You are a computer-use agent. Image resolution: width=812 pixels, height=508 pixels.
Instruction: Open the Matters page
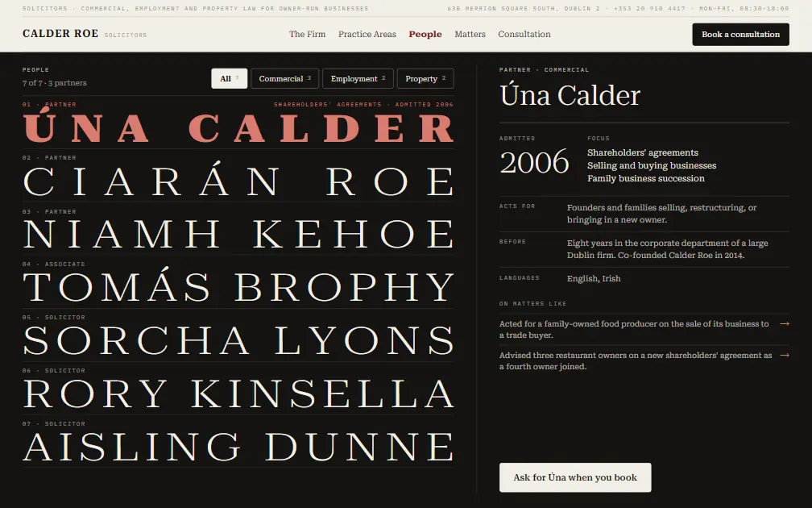tap(470, 34)
